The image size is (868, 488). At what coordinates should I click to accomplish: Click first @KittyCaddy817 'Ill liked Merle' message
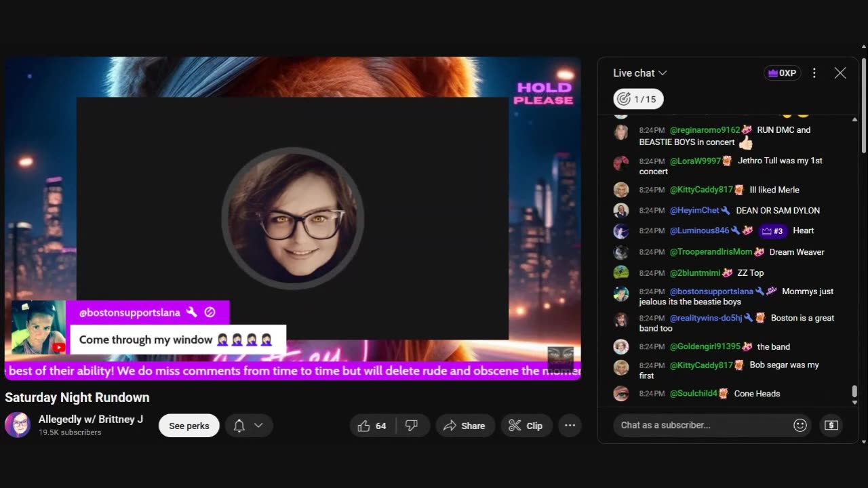[x=774, y=190]
